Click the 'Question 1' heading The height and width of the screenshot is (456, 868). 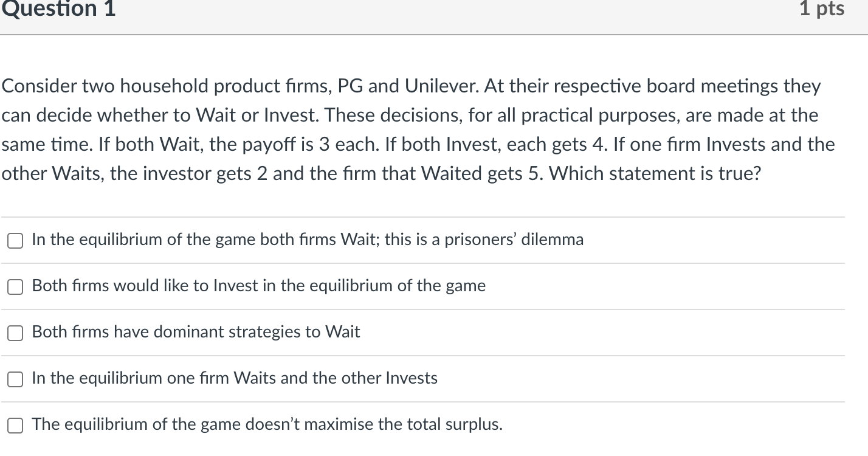pyautogui.click(x=58, y=9)
